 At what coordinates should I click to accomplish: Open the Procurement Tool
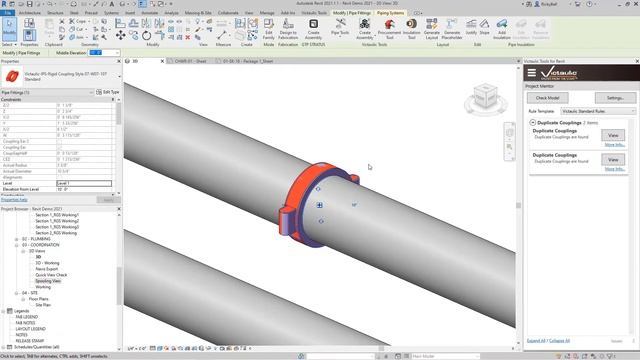coord(389,29)
